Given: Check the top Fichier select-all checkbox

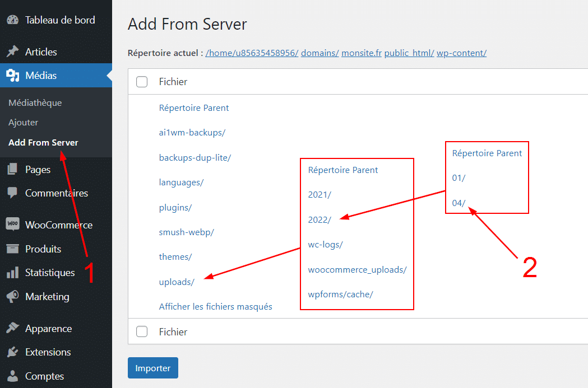Looking at the screenshot, I should click(142, 82).
